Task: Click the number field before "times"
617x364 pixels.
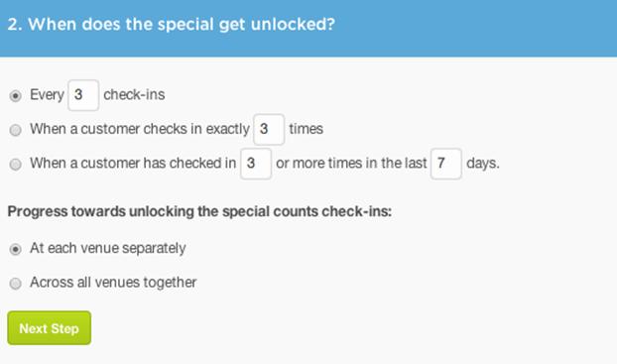Action: point(269,130)
